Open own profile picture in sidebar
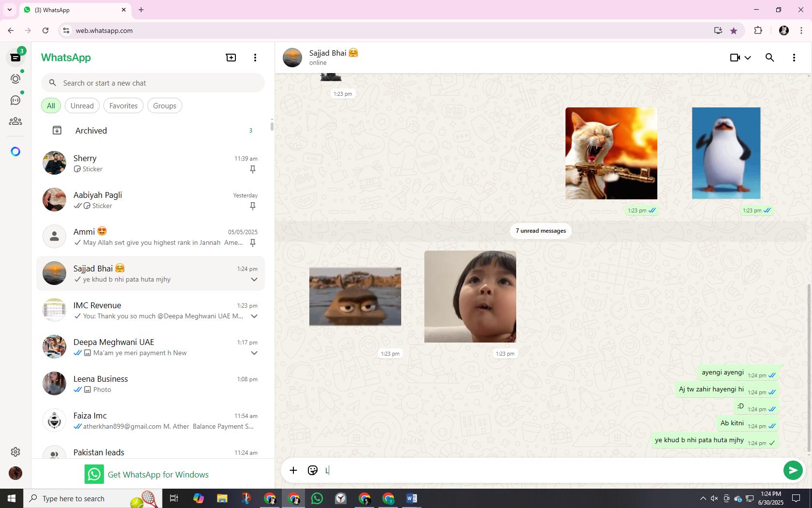Image resolution: width=812 pixels, height=508 pixels. [x=15, y=473]
